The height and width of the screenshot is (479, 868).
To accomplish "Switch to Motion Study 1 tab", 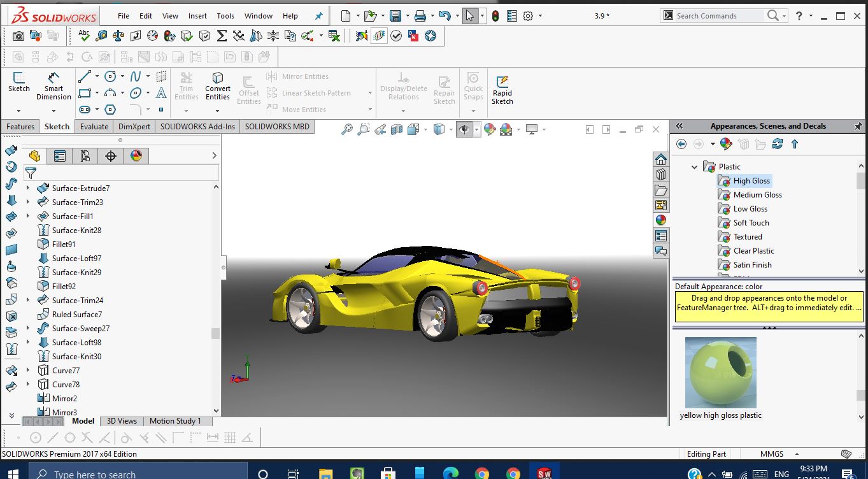I will pyautogui.click(x=174, y=421).
